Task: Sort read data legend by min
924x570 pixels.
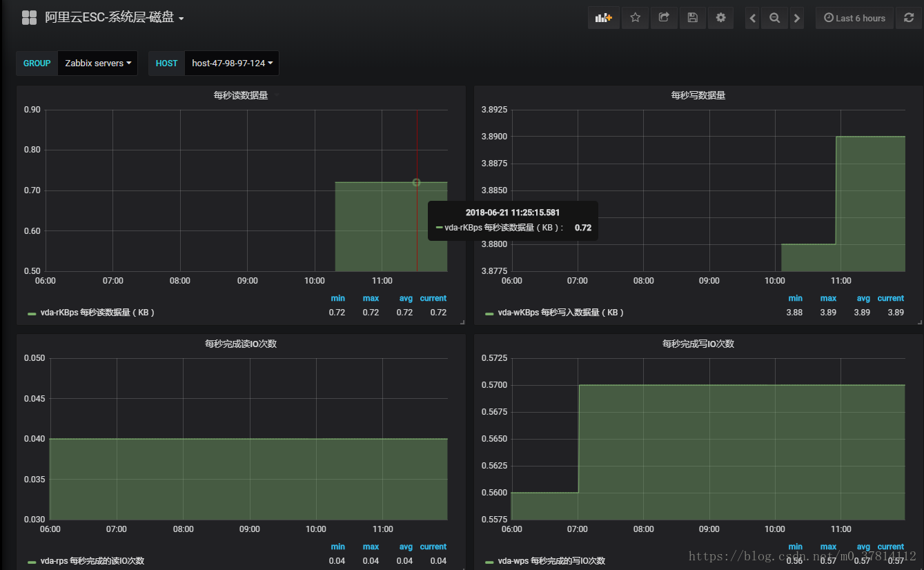Action: click(x=337, y=298)
